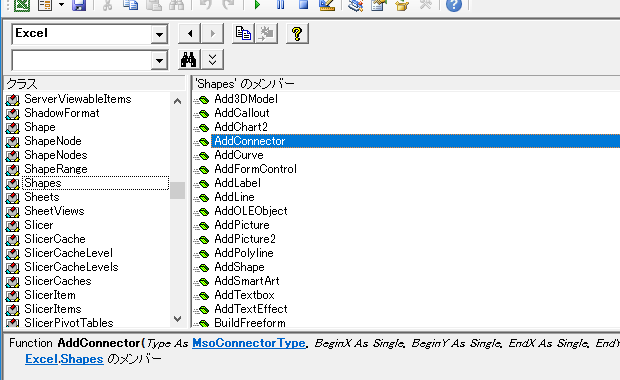620x380 pixels.
Task: Open the search text dropdown arrow
Action: (x=159, y=60)
